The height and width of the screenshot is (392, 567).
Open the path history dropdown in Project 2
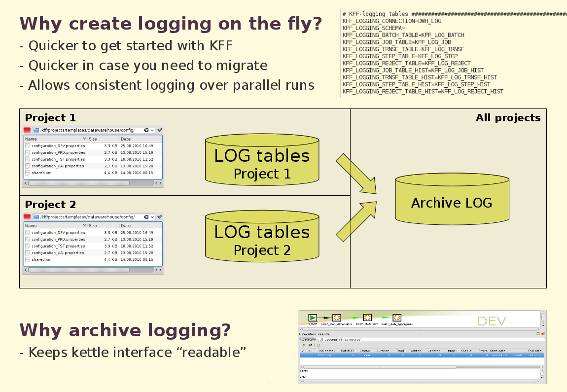pos(153,217)
